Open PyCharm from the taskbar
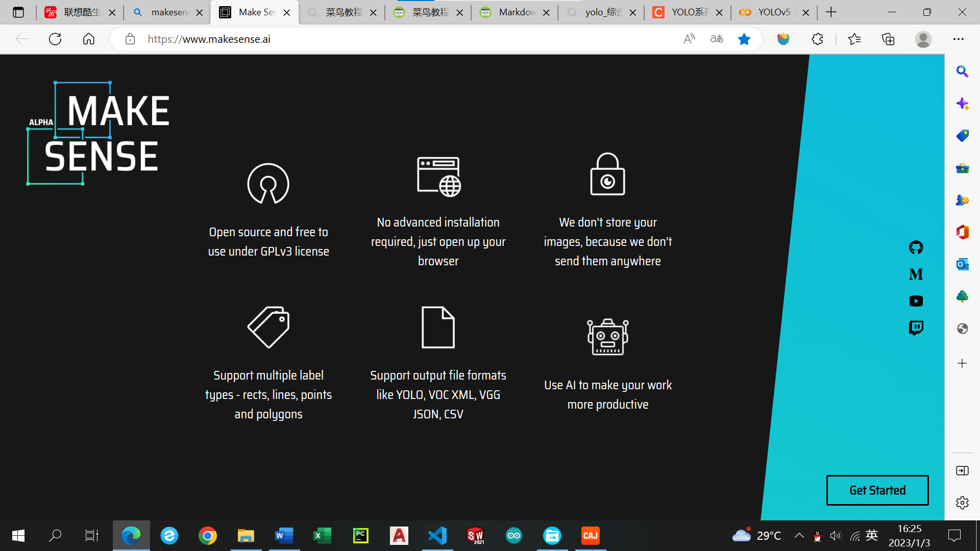The height and width of the screenshot is (551, 980). (360, 536)
